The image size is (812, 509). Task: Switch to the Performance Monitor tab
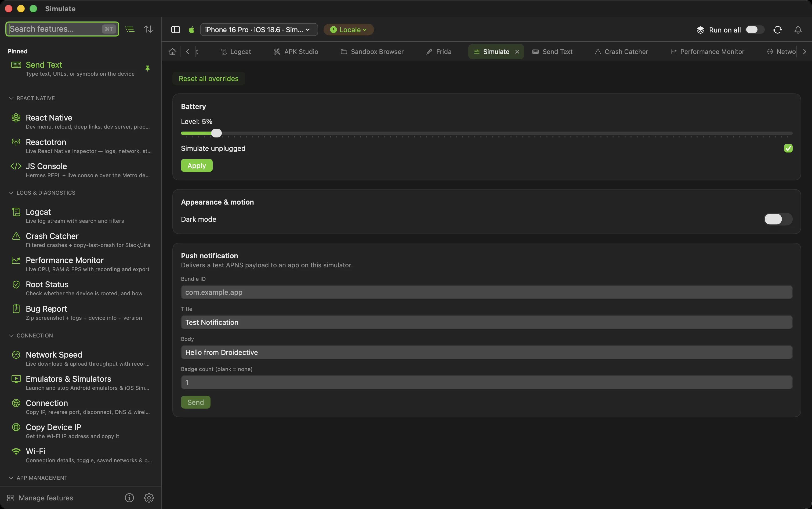tap(707, 52)
